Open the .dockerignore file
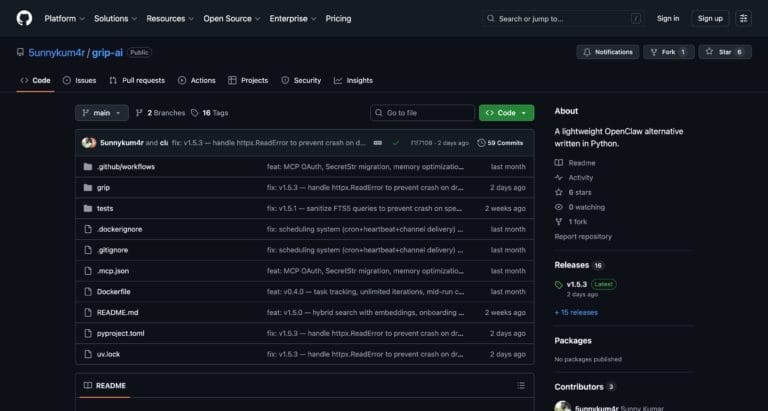This screenshot has width=768, height=411. pyautogui.click(x=120, y=229)
